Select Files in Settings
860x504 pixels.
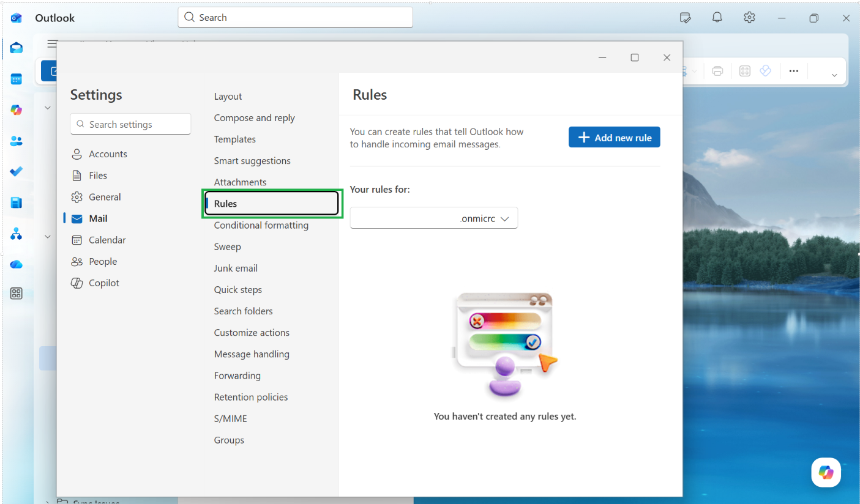tap(89, 176)
